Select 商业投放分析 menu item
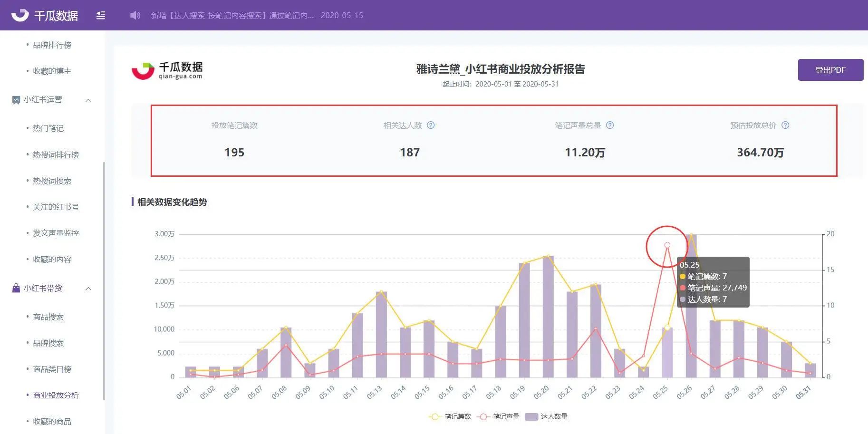 56,395
